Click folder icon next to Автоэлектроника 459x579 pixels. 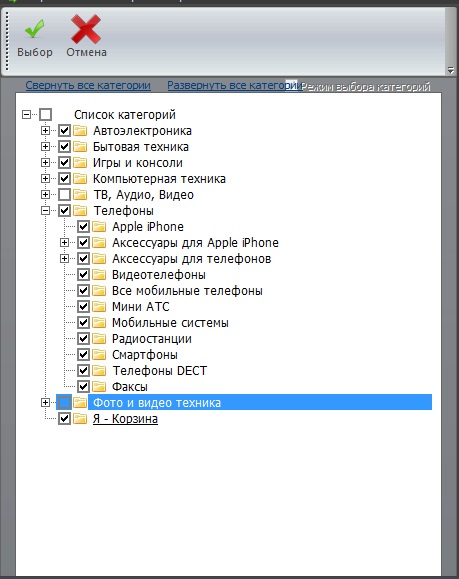(80, 131)
